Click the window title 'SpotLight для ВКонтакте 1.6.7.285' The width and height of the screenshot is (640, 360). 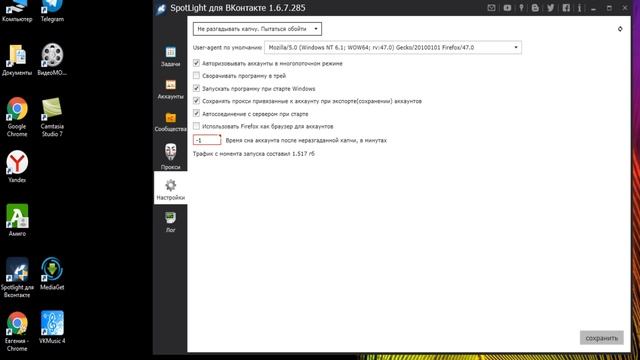pyautogui.click(x=238, y=8)
